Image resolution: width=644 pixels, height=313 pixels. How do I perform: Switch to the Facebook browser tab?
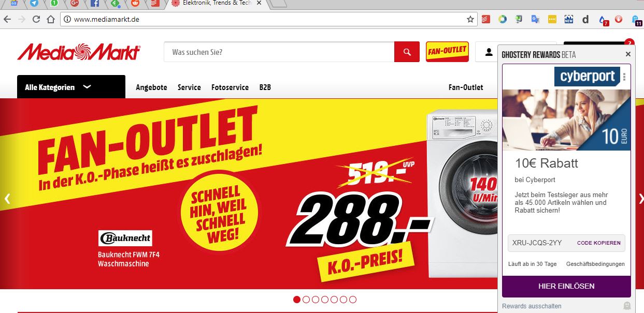pyautogui.click(x=95, y=4)
